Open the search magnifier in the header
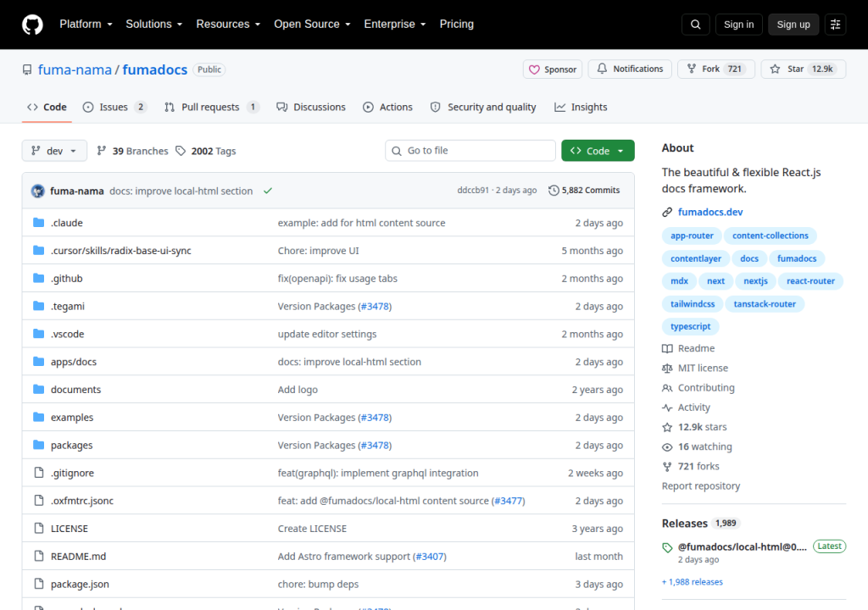The height and width of the screenshot is (610, 868). 695,25
